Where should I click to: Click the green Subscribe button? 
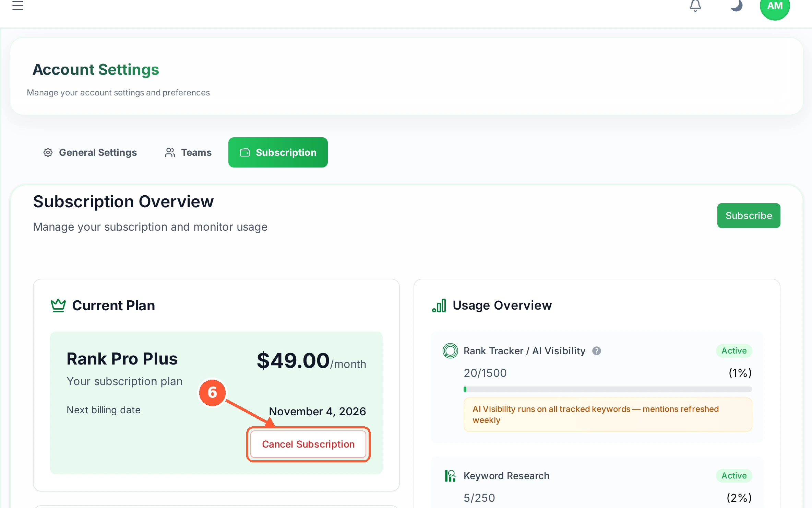[749, 216]
